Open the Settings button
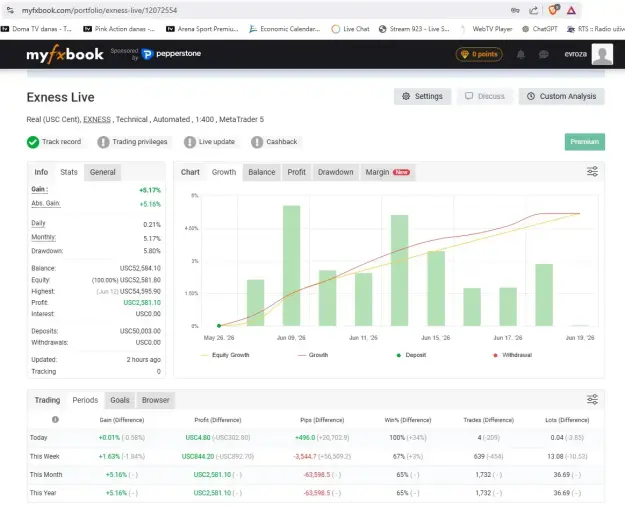This screenshot has height=506, width=625. (x=423, y=96)
